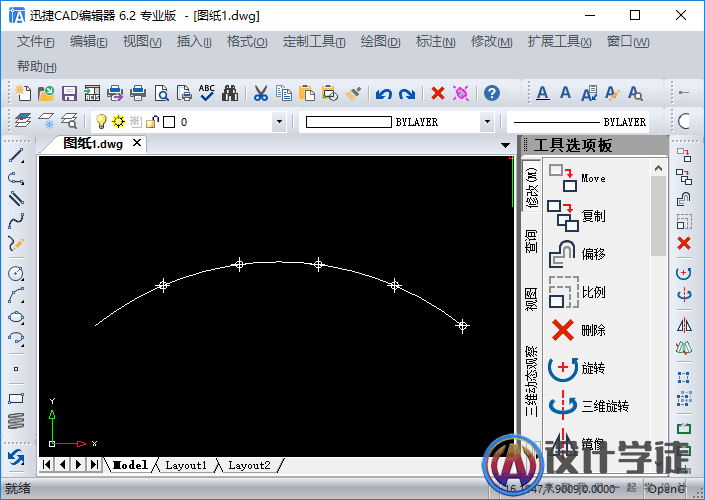The image size is (705, 500).
Task: Undo the last action with the blue arrow
Action: [384, 94]
